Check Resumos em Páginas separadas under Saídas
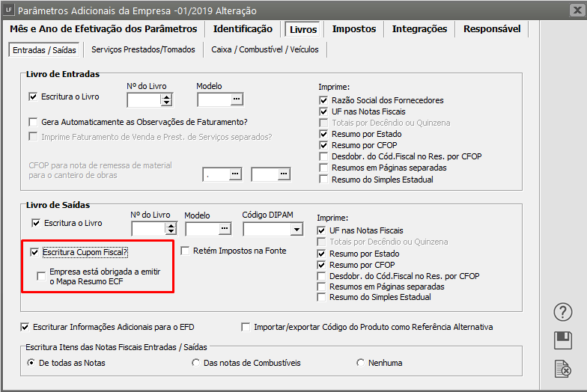Screen dimensions: 587x392 (321, 287)
